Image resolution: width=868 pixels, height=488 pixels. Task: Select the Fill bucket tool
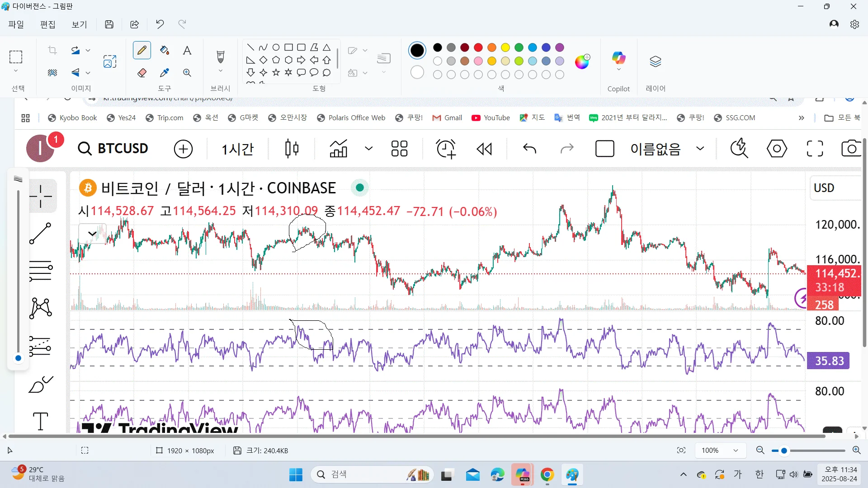pyautogui.click(x=165, y=51)
